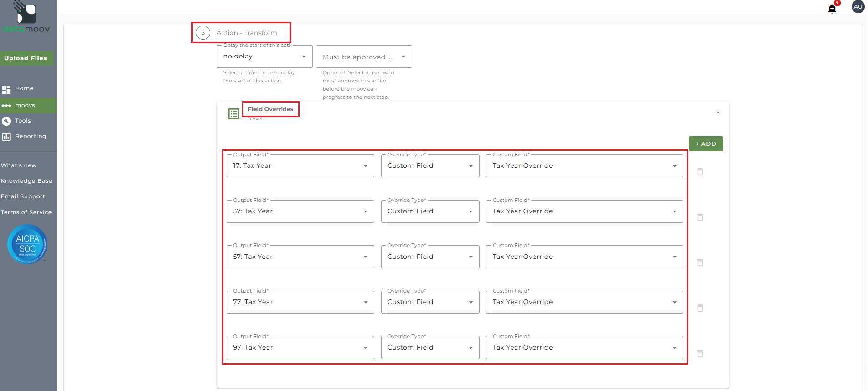
Task: Open the Reporting menu item
Action: pos(30,136)
